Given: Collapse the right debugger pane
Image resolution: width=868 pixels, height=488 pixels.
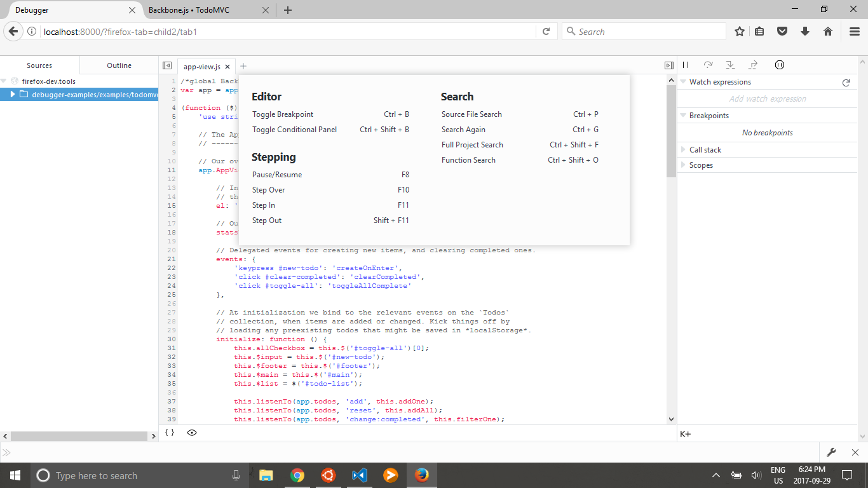Looking at the screenshot, I should 668,65.
